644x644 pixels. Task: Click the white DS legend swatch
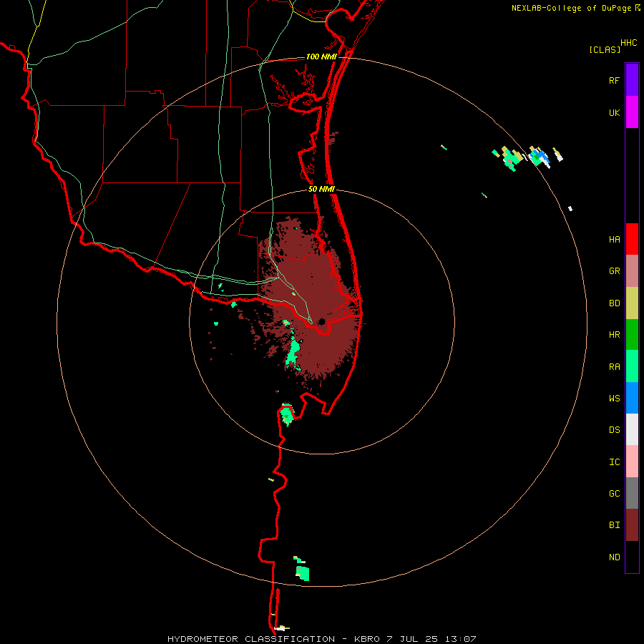point(632,429)
